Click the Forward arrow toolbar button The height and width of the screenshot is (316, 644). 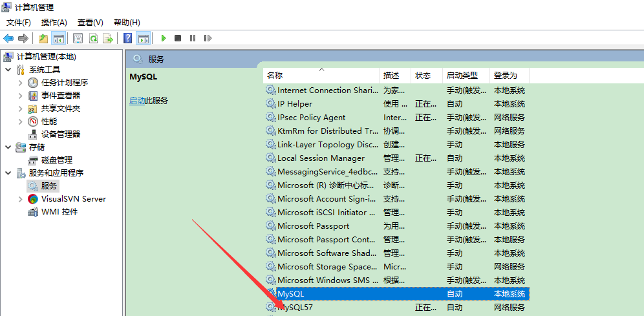pyautogui.click(x=23, y=38)
